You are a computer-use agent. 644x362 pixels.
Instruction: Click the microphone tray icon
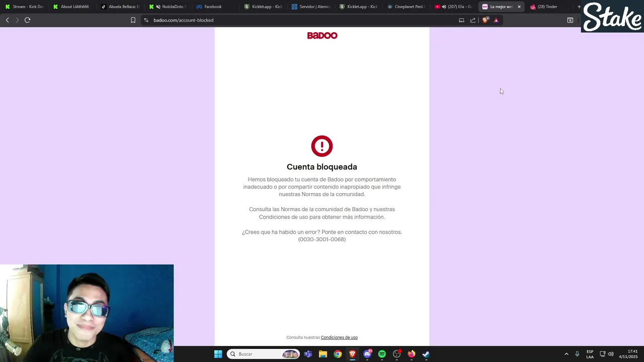[x=577, y=354]
